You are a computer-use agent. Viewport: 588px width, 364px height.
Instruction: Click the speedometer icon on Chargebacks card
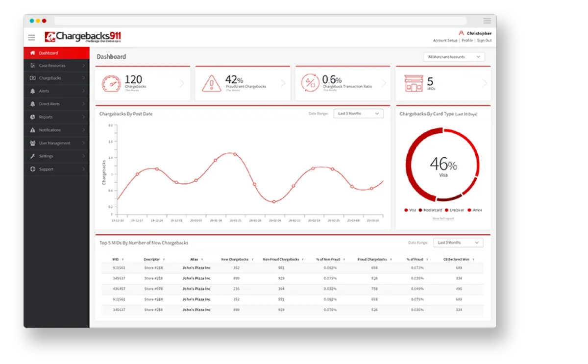pos(111,83)
